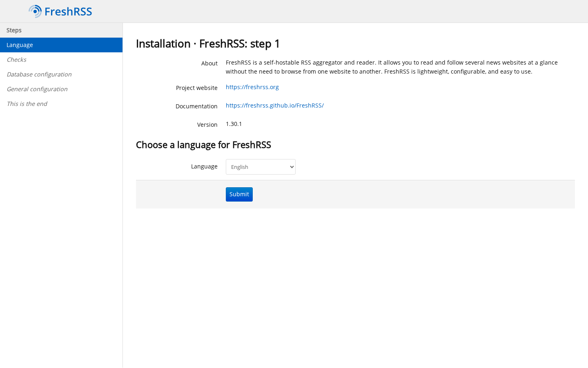588x368 pixels.
Task: Click the 'Choose a language for FreshRSS' heading
Action: click(x=203, y=145)
